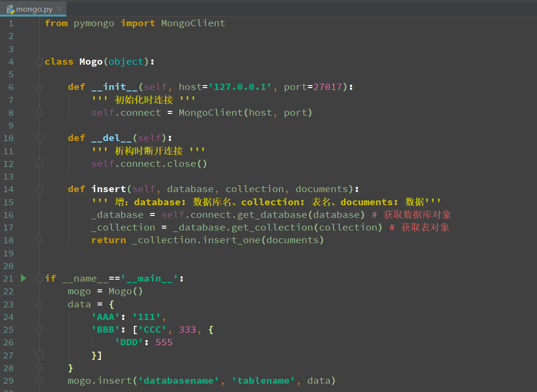The height and width of the screenshot is (392, 537).
Task: Click 'get_collection' call on line 17
Action: point(272,228)
